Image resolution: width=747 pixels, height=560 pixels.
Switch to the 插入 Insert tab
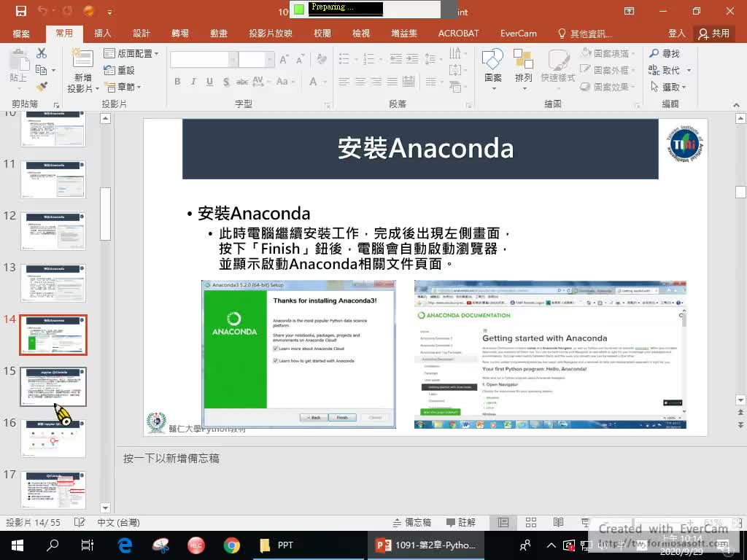click(x=102, y=34)
